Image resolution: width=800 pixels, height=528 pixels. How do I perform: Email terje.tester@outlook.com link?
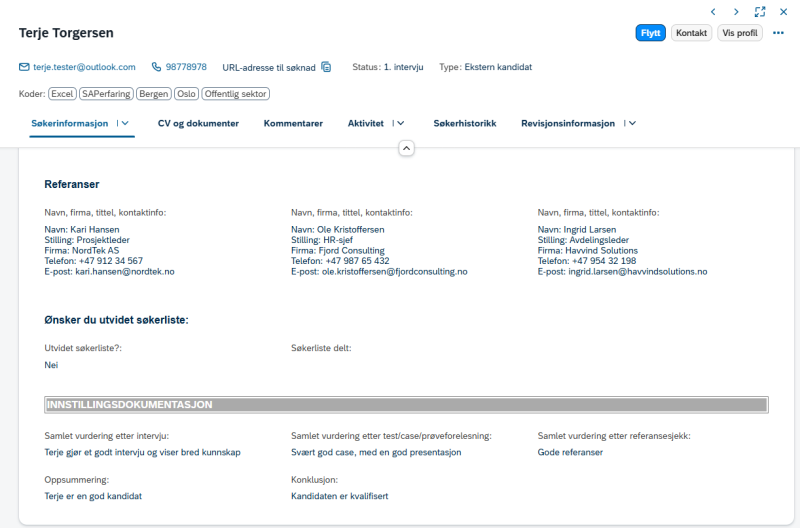tap(84, 67)
